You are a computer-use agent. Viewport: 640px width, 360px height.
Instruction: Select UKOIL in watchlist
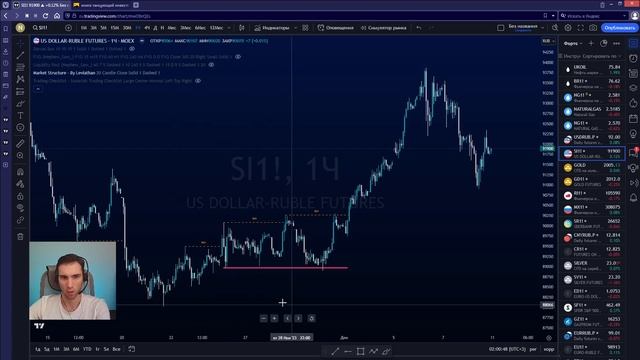592,69
